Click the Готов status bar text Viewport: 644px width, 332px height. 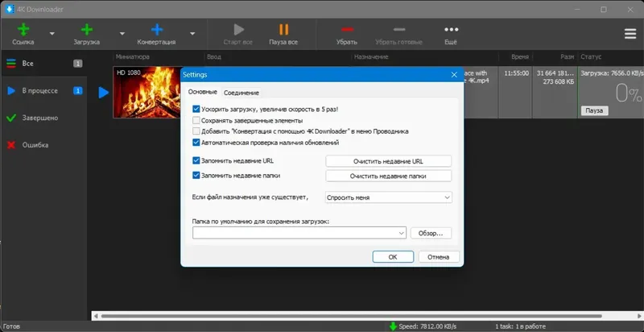[x=11, y=326]
